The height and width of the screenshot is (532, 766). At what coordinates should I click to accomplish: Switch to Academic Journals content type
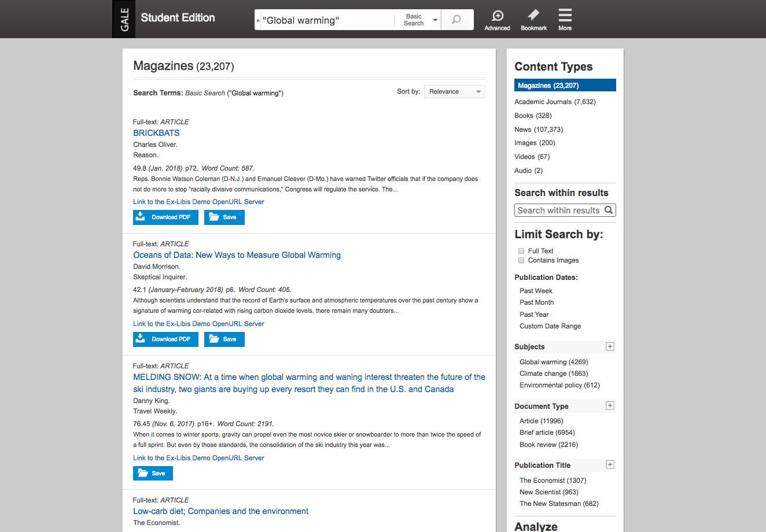point(555,102)
